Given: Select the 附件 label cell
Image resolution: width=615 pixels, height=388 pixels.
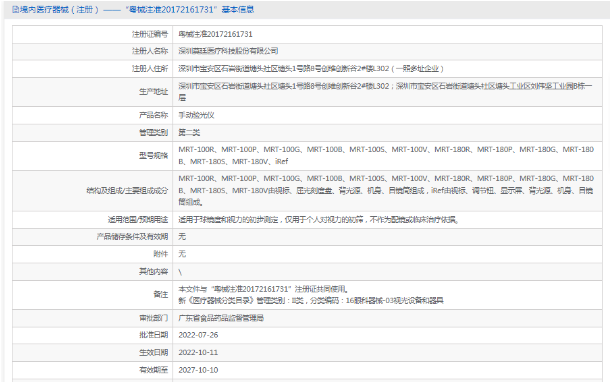Looking at the screenshot, I should tap(93, 254).
